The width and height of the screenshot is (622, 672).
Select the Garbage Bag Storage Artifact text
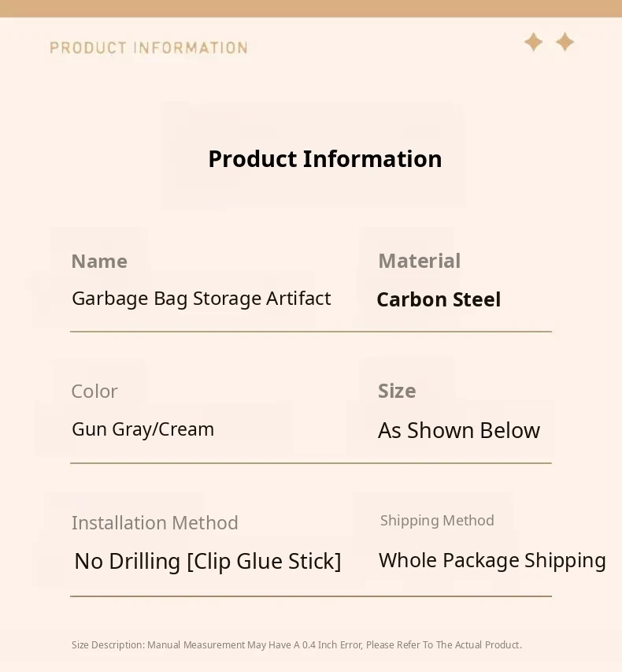[x=202, y=299]
